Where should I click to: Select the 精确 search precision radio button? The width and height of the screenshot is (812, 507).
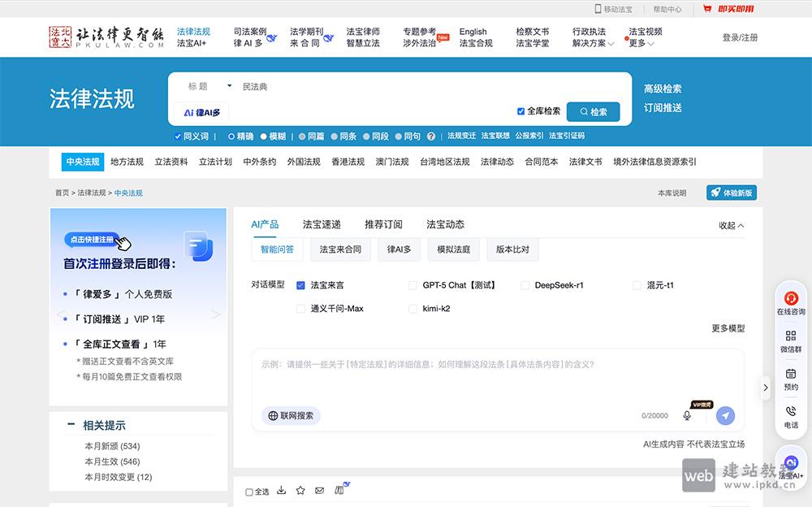[x=233, y=136]
